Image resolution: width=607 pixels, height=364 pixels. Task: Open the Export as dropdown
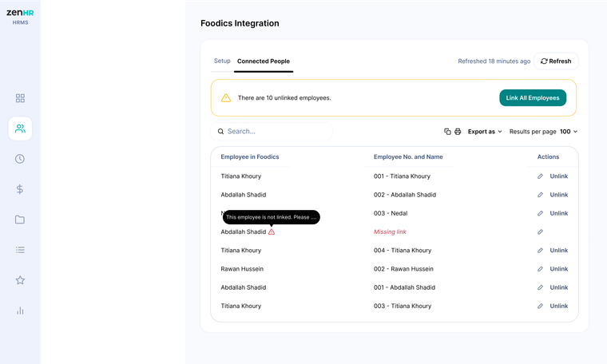[x=485, y=132]
